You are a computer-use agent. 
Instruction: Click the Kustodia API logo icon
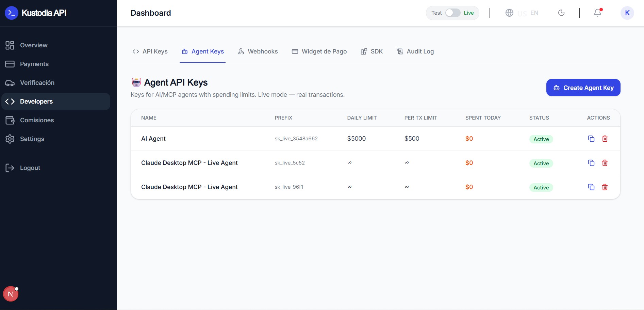[11, 13]
